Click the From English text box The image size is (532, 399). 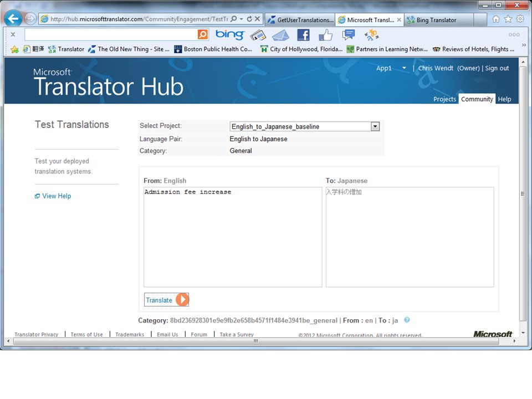[233, 237]
